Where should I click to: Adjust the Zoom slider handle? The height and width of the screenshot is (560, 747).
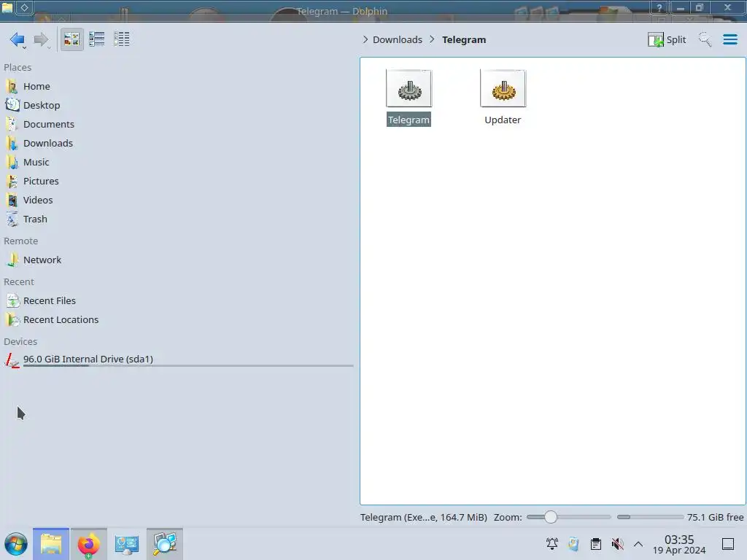click(550, 517)
